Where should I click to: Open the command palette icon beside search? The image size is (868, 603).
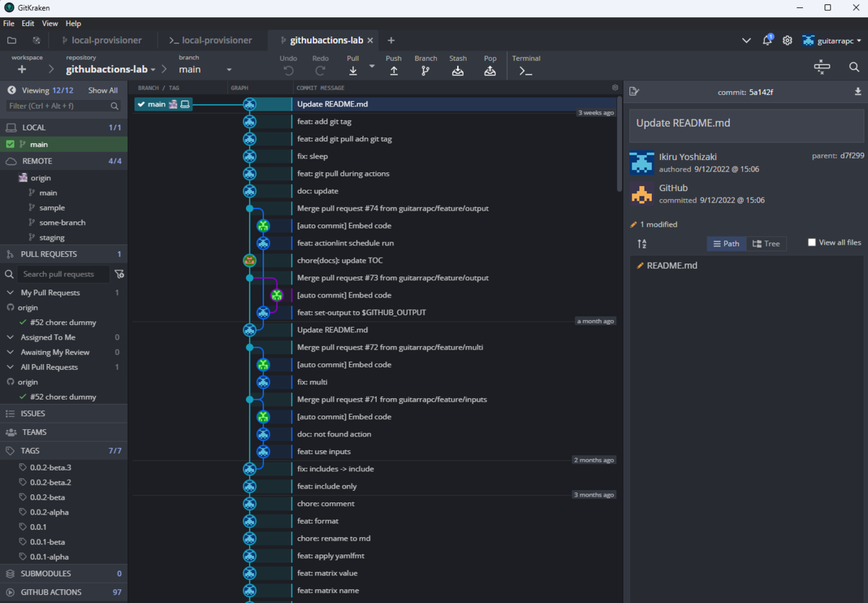[x=822, y=67]
